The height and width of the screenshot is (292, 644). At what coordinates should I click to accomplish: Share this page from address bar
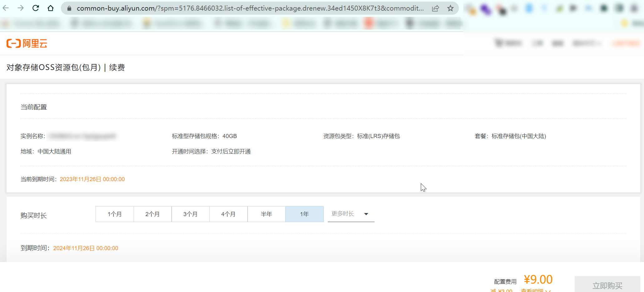click(435, 8)
